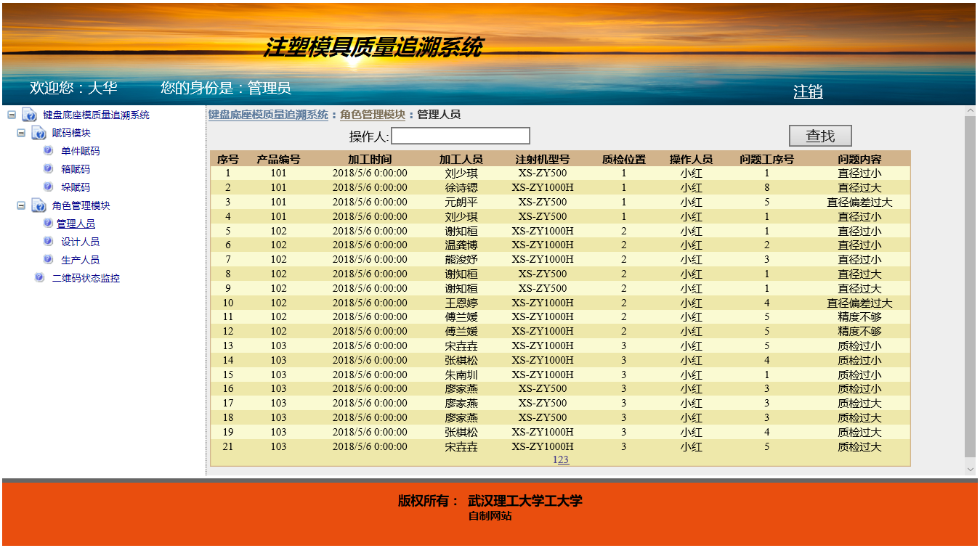This screenshot has width=980, height=548.
Task: Click the name 徐诗锶 in the table
Action: pos(461,187)
